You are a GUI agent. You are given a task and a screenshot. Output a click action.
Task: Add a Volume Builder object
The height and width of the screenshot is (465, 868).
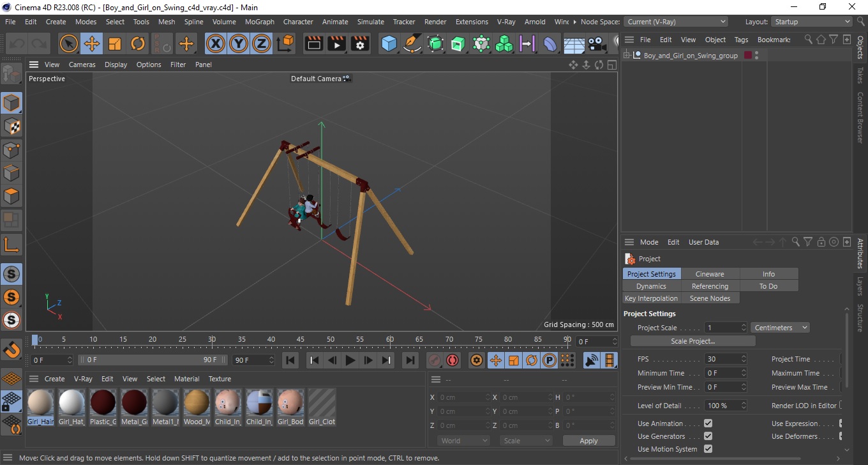pyautogui.click(x=504, y=43)
